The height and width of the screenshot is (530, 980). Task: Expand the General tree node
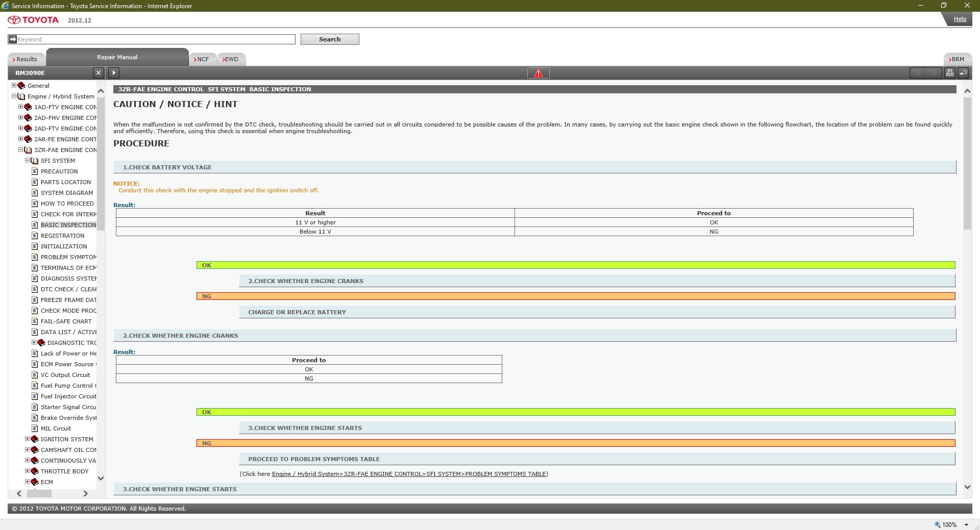(x=14, y=86)
